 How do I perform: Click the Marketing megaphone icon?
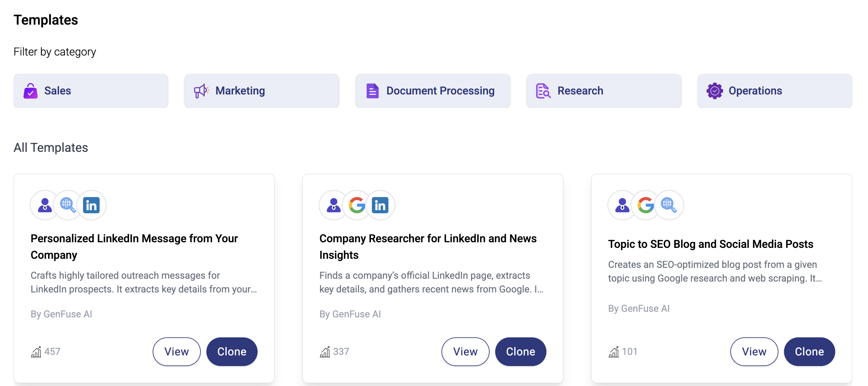pos(201,90)
